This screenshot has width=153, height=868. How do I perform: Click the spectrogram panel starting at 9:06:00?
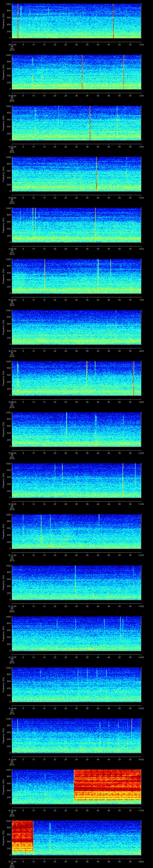pos(76,276)
